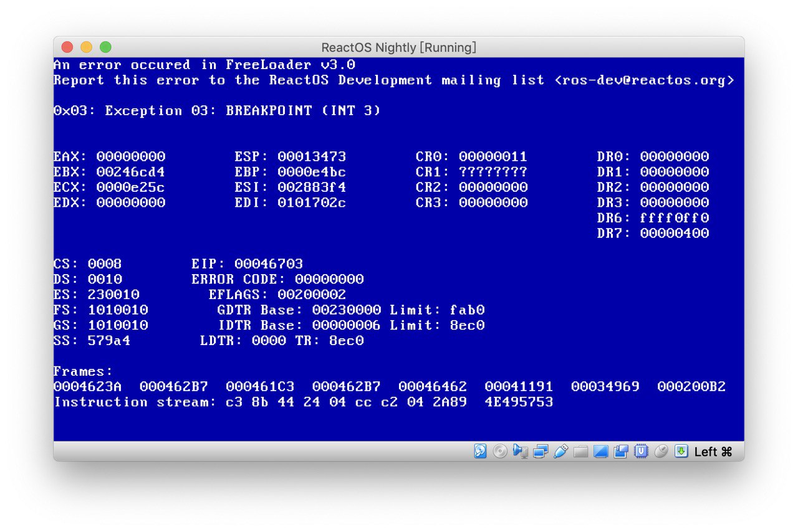
Task: Click the CPU virtualization features indicator
Action: pos(640,452)
